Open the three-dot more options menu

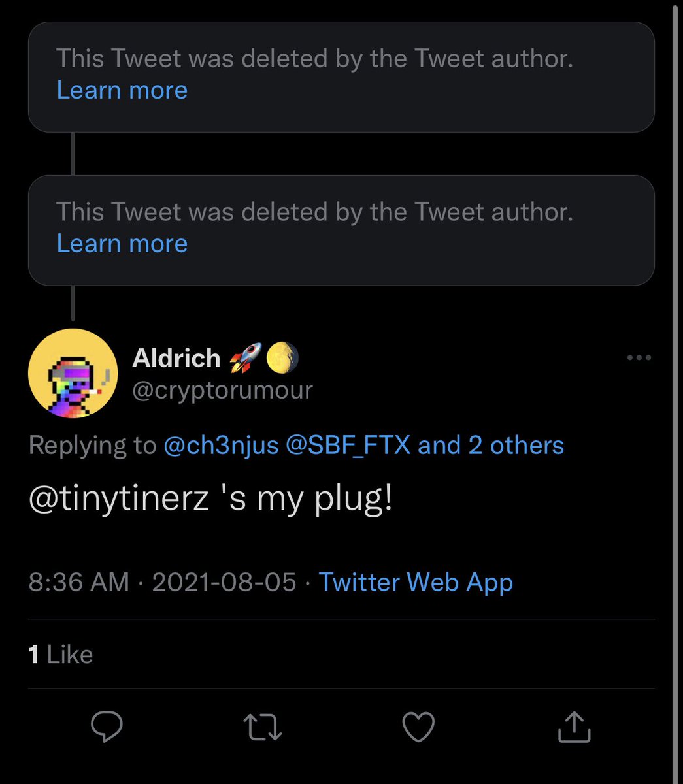point(639,357)
